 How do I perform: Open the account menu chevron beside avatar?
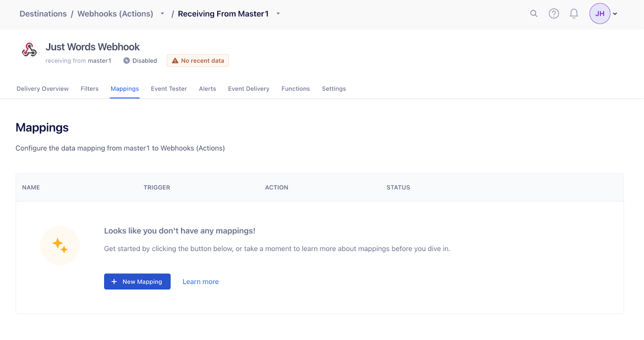click(x=615, y=14)
